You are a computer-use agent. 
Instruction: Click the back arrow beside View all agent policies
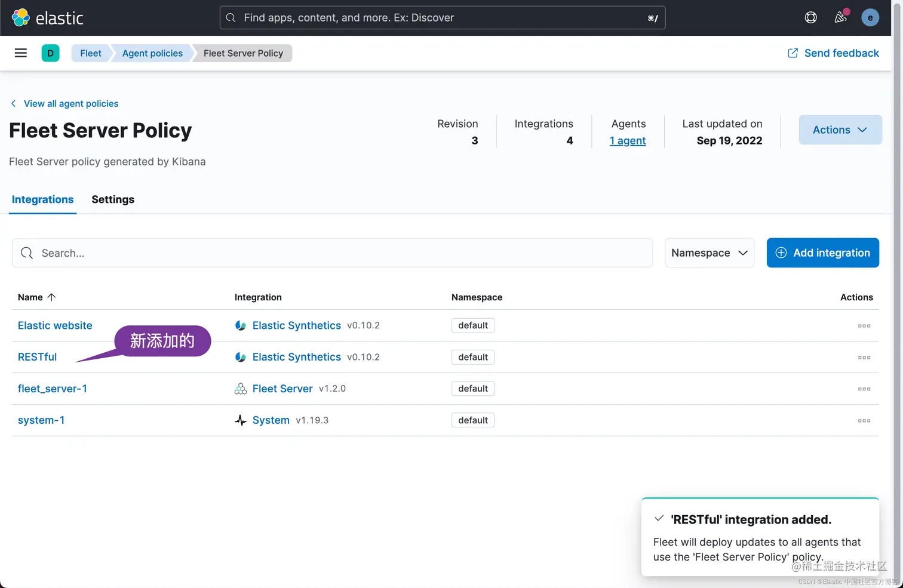point(14,103)
